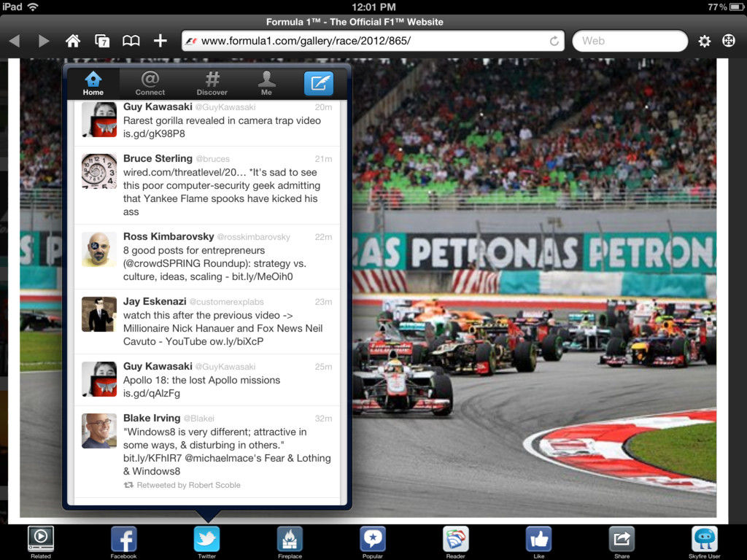
Task: Open Guy Kawasaki's avatar on Apollo tweet
Action: pyautogui.click(x=99, y=379)
